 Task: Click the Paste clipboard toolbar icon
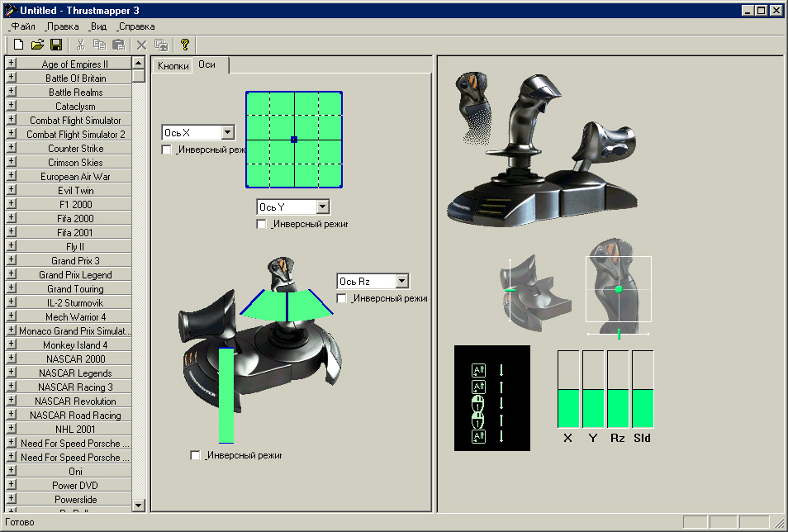pos(118,45)
